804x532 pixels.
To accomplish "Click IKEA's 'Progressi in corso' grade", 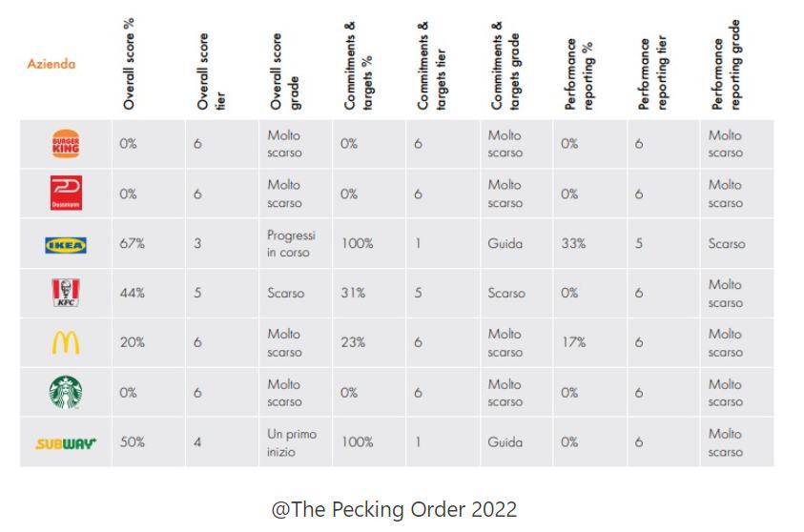I will (291, 244).
